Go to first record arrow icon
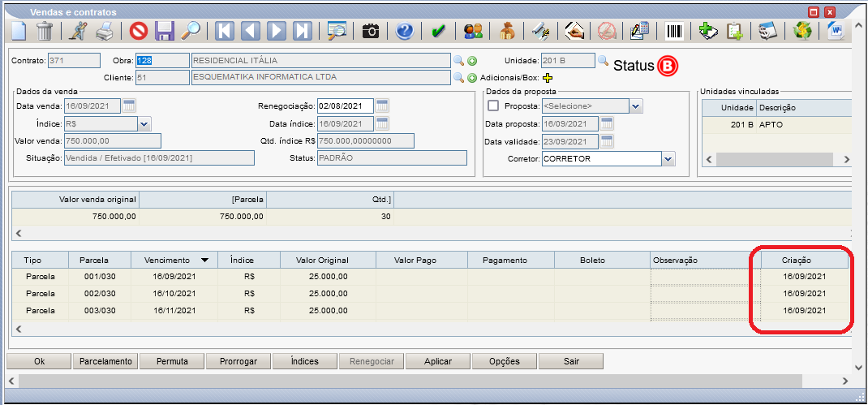 click(x=224, y=31)
